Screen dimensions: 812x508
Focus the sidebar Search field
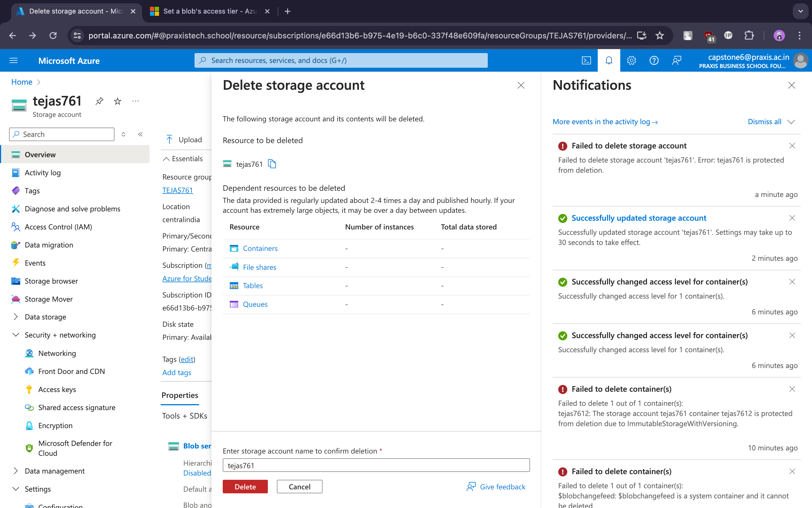62,134
